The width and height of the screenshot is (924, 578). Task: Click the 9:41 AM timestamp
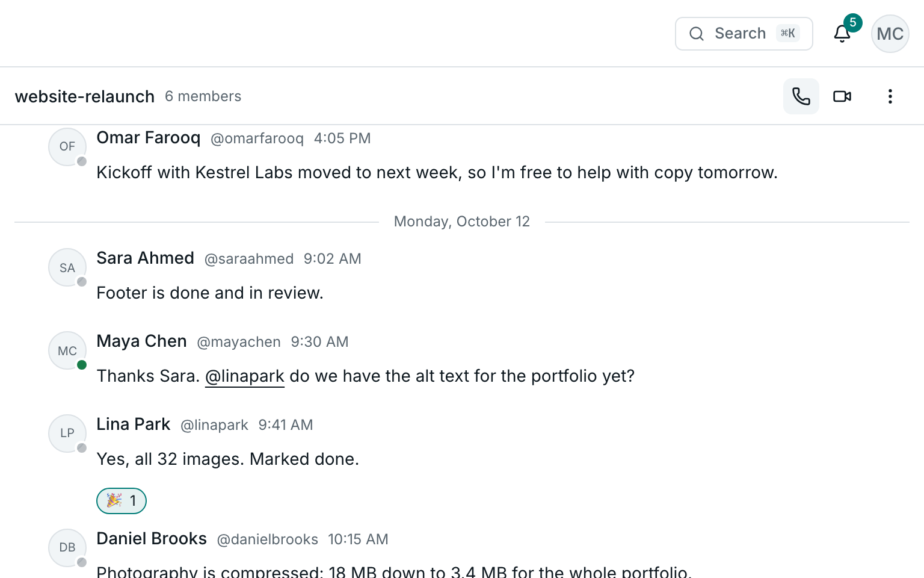286,425
